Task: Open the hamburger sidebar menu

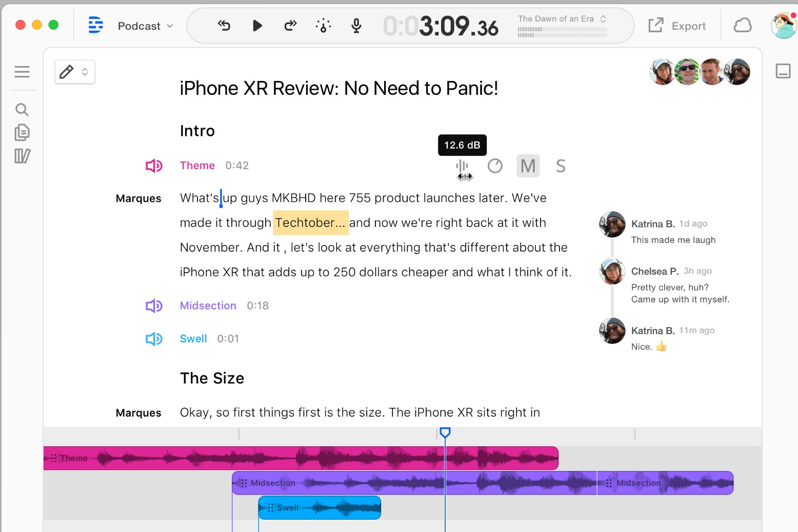Action: point(22,72)
